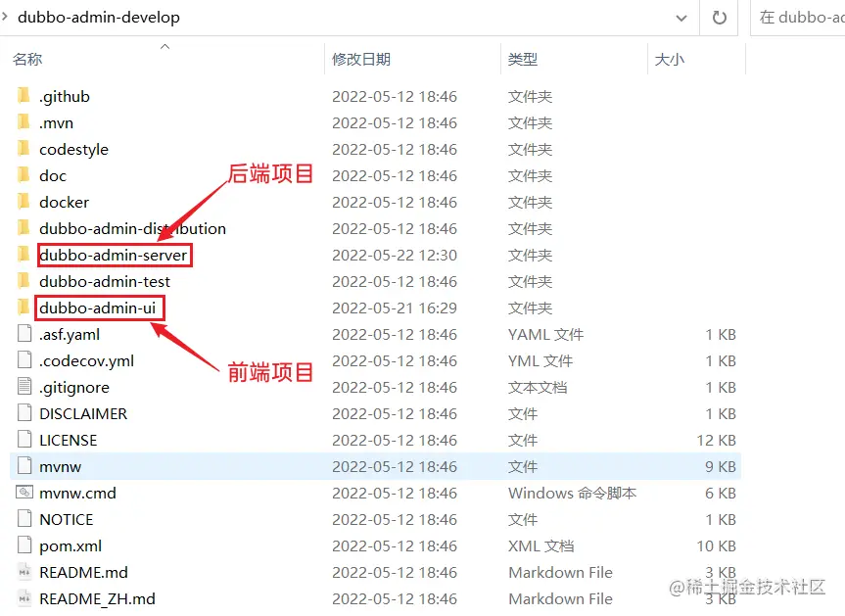Viewport: 845px width, 616px height.
Task: Select the pom.xml file name
Action: pyautogui.click(x=70, y=545)
